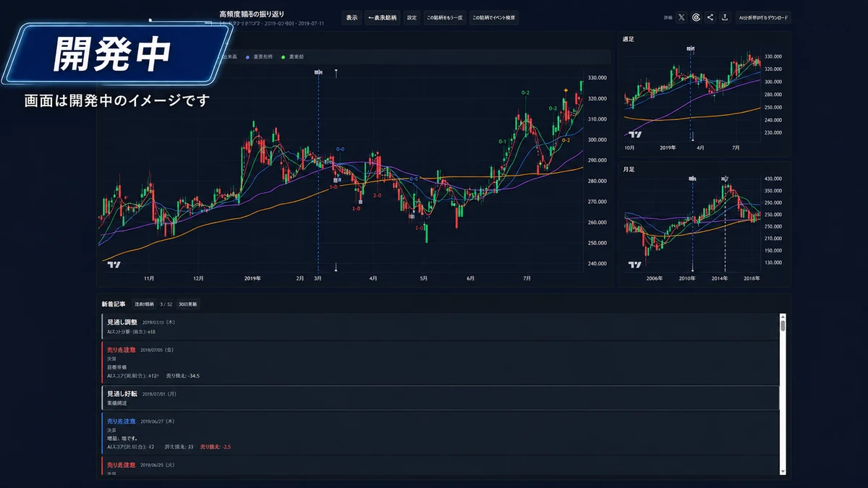The image size is (868, 488).
Task: Click the news list scrollbar thumb
Action: point(783,325)
